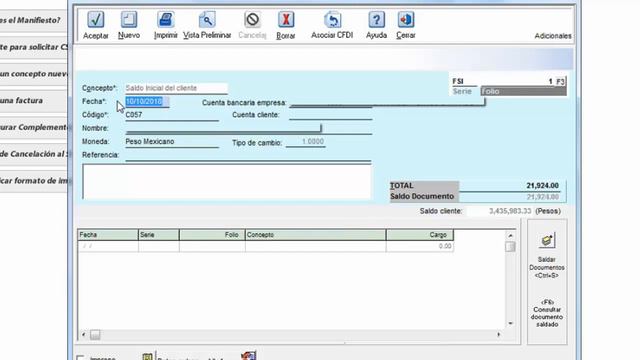Toggle the Ingreso checkbox at bottom
640x360 pixels.
point(80,358)
